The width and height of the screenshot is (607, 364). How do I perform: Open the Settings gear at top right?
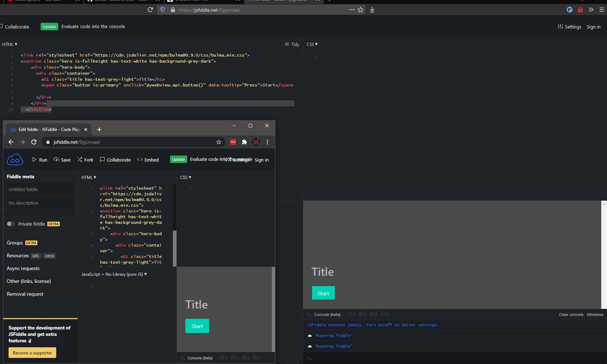tap(570, 27)
